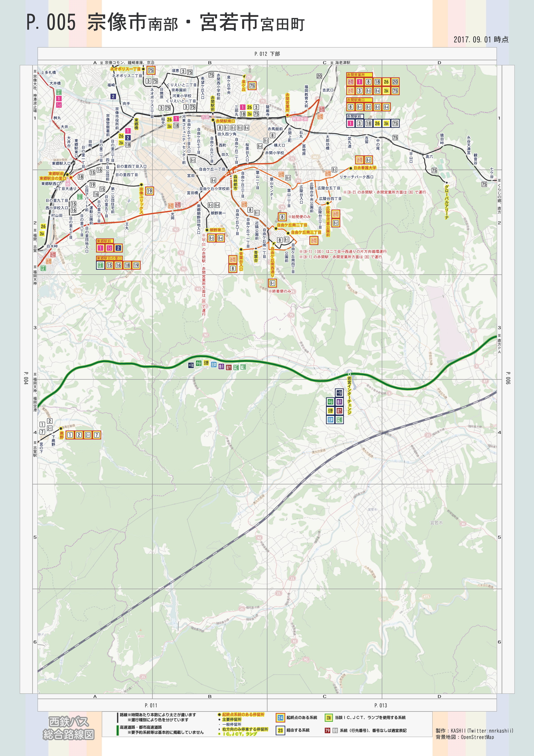Select 自由ケ丘南三丁目 stop label
534x756 pixels.
tap(306, 233)
